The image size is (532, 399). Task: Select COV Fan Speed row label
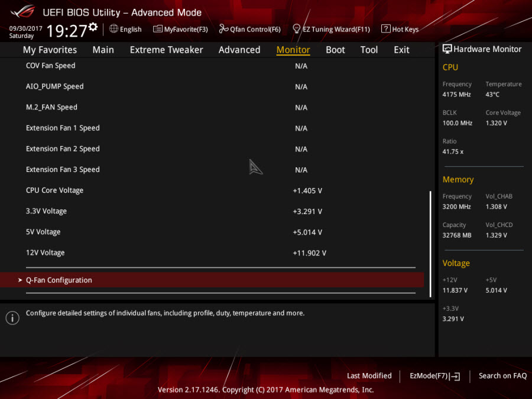point(51,66)
